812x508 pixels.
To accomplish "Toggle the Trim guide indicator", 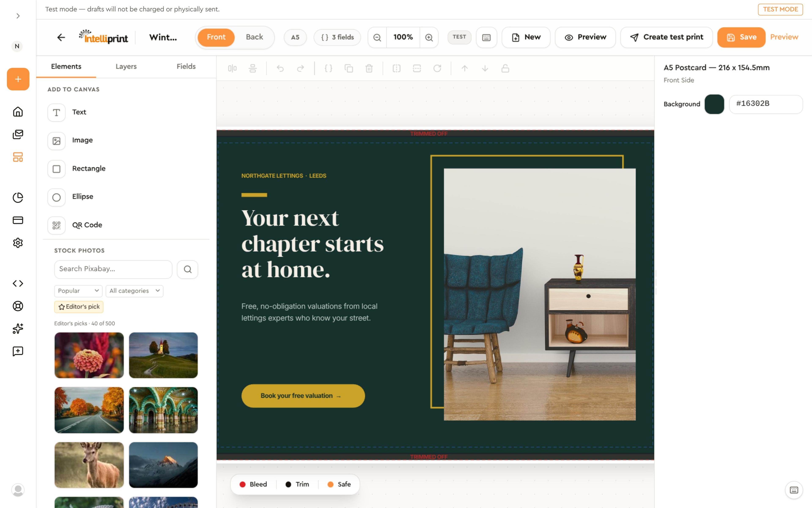I will [297, 484].
